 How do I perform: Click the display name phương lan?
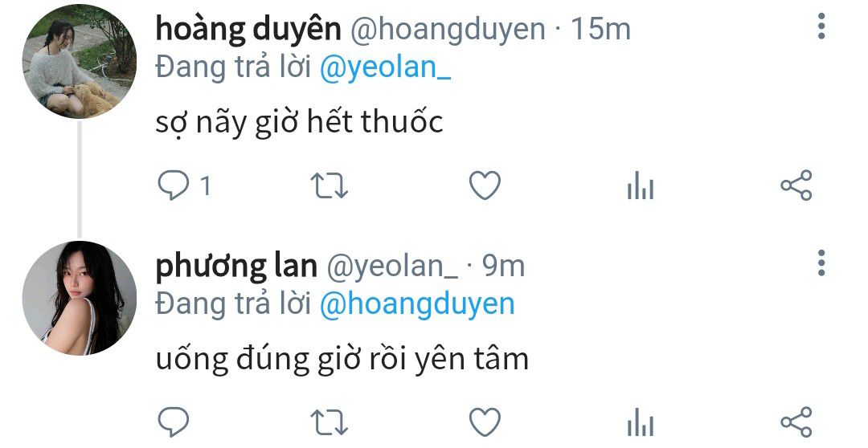point(236,266)
